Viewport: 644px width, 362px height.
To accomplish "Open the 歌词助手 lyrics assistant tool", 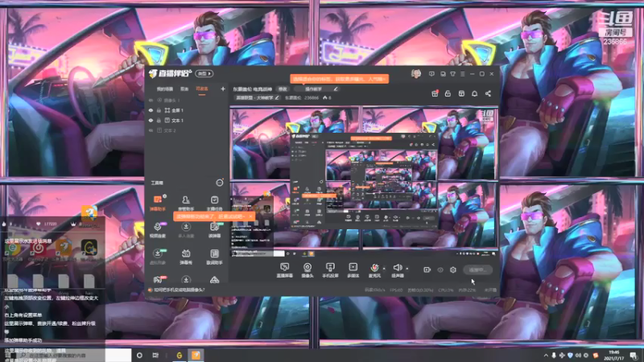I will 214,257.
